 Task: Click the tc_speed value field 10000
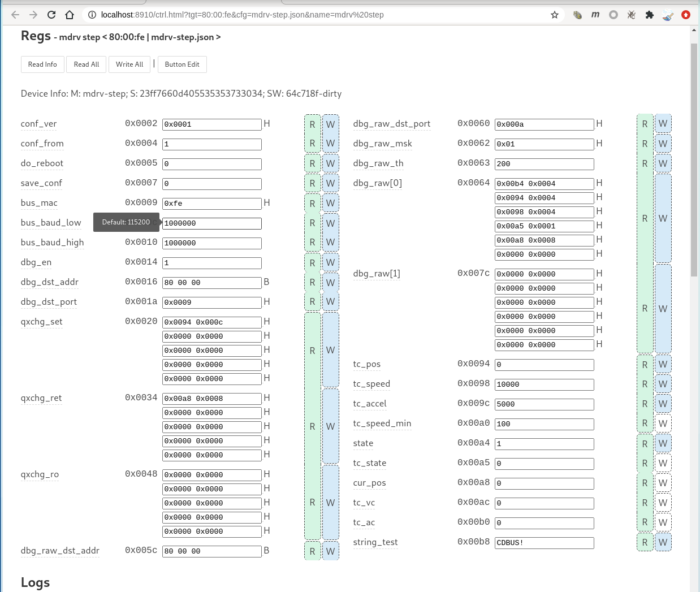click(x=545, y=384)
